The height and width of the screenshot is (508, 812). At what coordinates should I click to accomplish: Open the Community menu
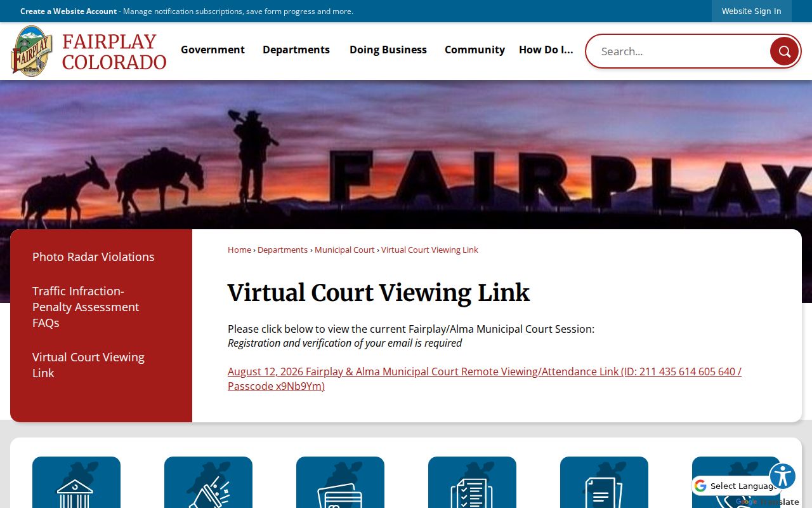475,50
